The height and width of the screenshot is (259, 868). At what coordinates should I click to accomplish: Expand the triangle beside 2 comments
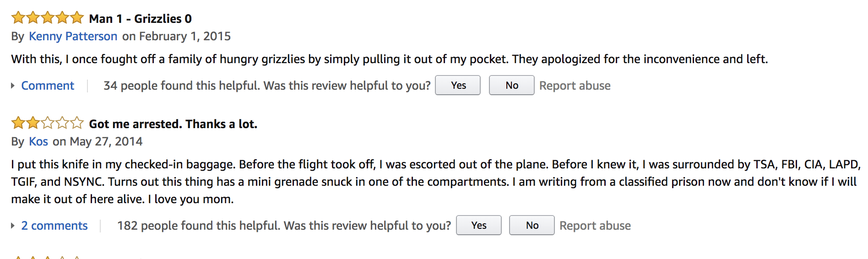13,226
